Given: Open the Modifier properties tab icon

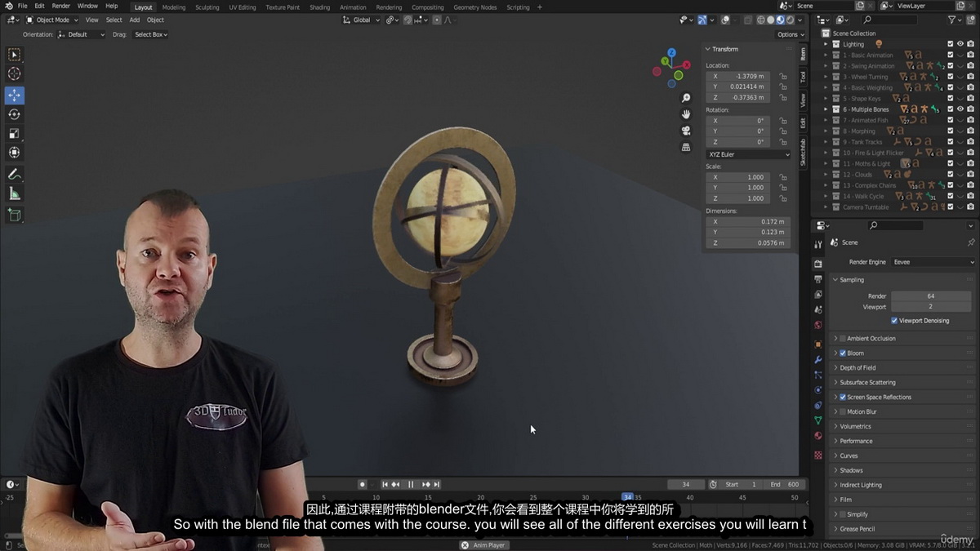Looking at the screenshot, I should coord(818,360).
